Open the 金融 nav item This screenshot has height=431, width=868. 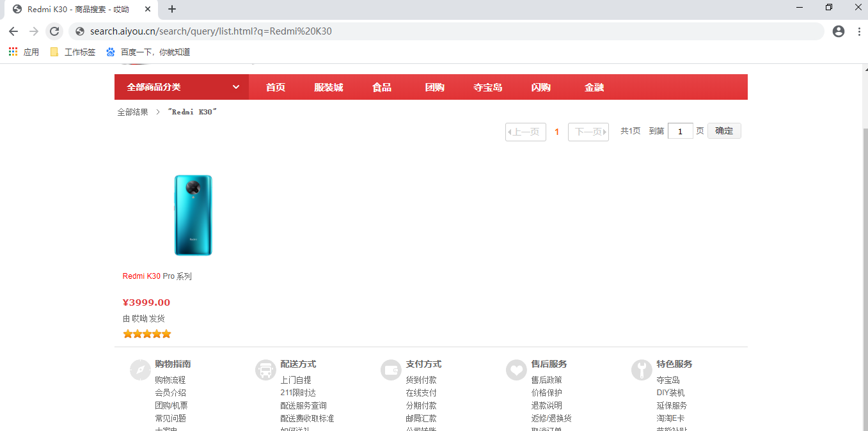coord(594,87)
